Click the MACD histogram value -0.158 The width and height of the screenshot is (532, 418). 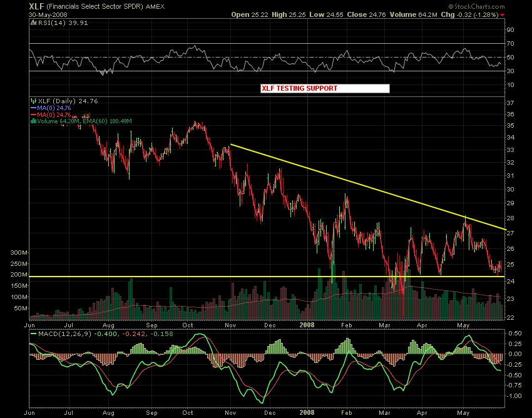pyautogui.click(x=161, y=334)
